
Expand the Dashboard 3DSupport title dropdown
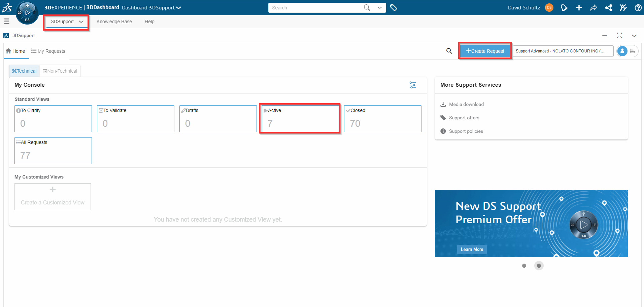[178, 8]
